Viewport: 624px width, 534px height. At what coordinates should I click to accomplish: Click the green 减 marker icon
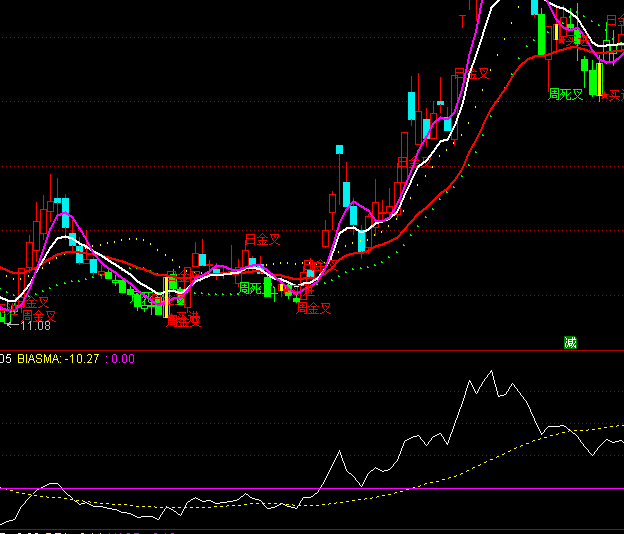pyautogui.click(x=570, y=342)
